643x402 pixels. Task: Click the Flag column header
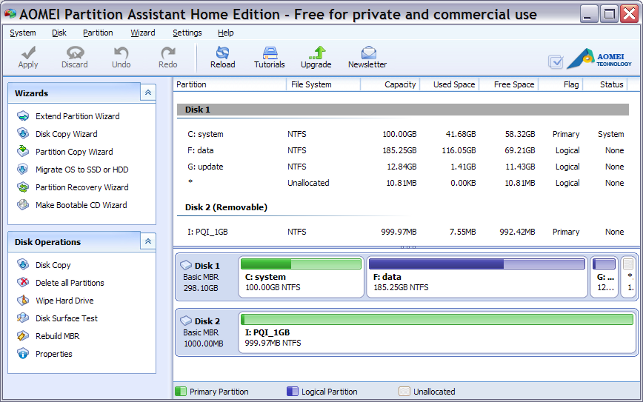[561, 85]
